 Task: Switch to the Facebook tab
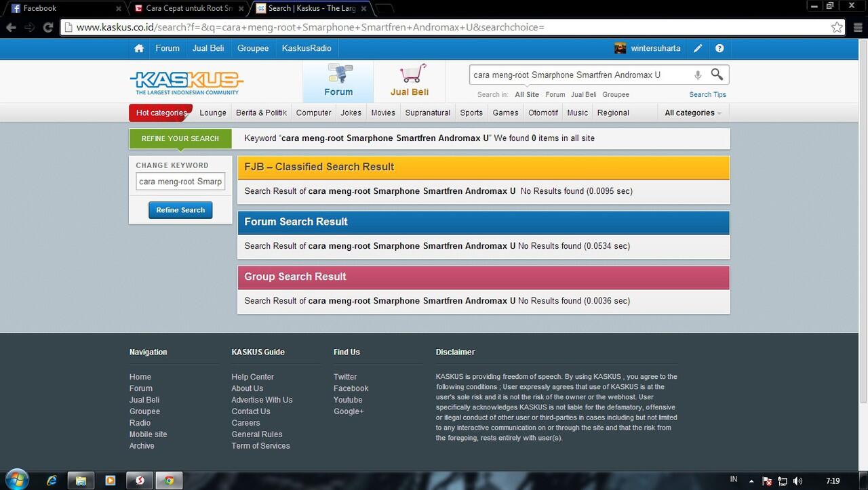tap(64, 8)
